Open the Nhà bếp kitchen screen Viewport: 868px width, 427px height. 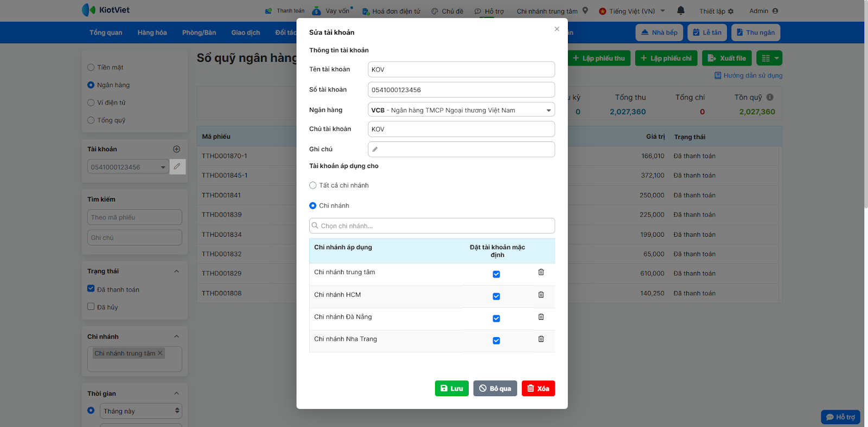659,33
